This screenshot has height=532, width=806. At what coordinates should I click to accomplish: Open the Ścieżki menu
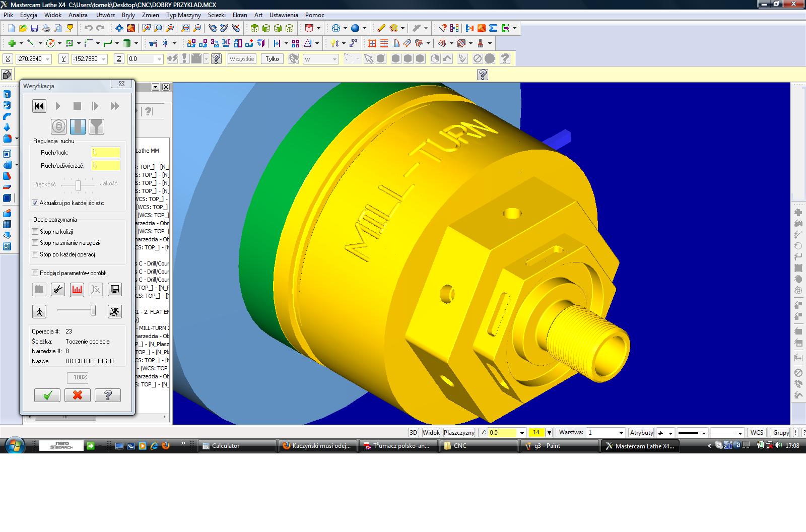pyautogui.click(x=217, y=15)
